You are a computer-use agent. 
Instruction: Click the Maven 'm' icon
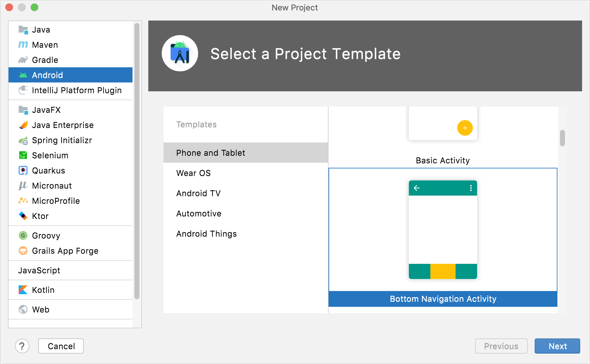point(23,45)
